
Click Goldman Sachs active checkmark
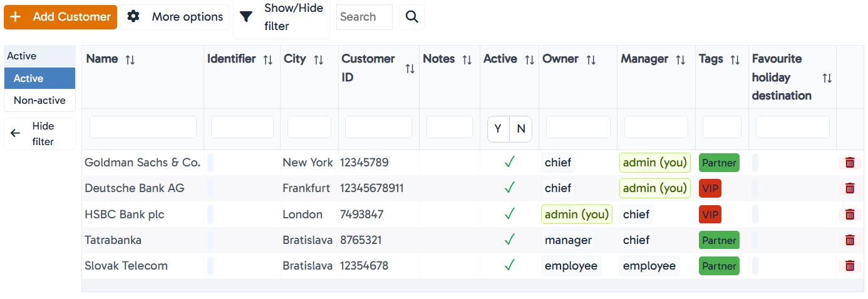[509, 163]
